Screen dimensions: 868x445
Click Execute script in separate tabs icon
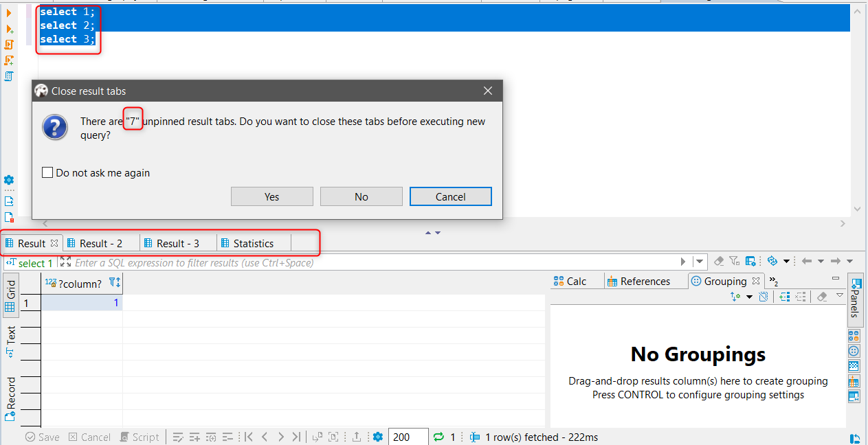9,60
